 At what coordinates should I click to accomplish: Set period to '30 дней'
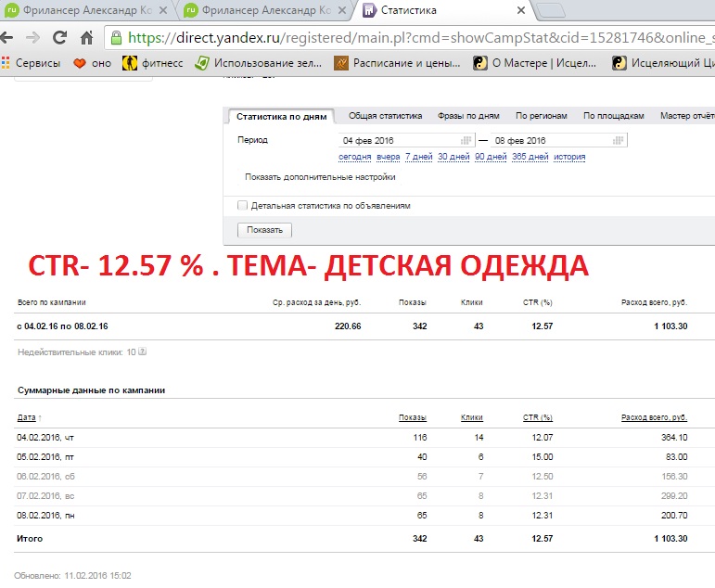[453, 157]
